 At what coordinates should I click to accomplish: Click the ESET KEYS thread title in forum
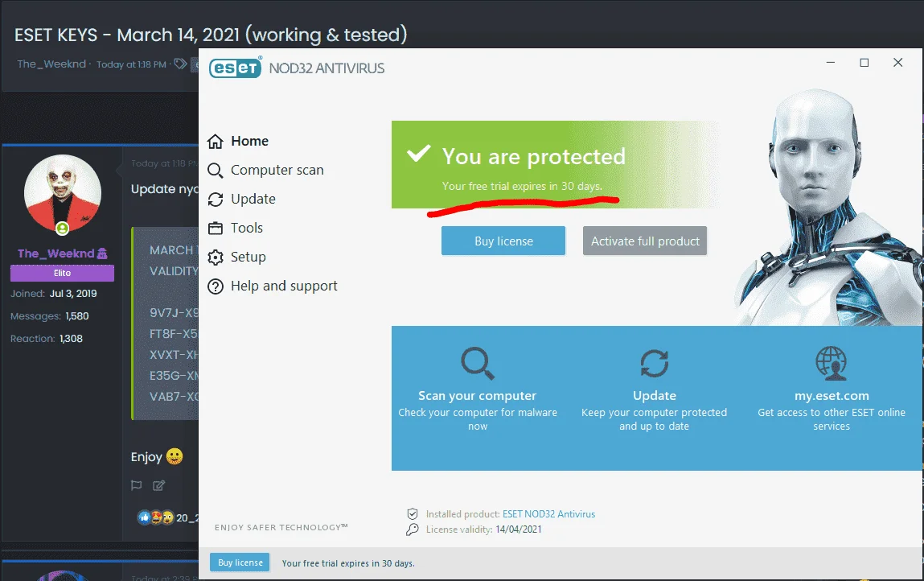[211, 35]
